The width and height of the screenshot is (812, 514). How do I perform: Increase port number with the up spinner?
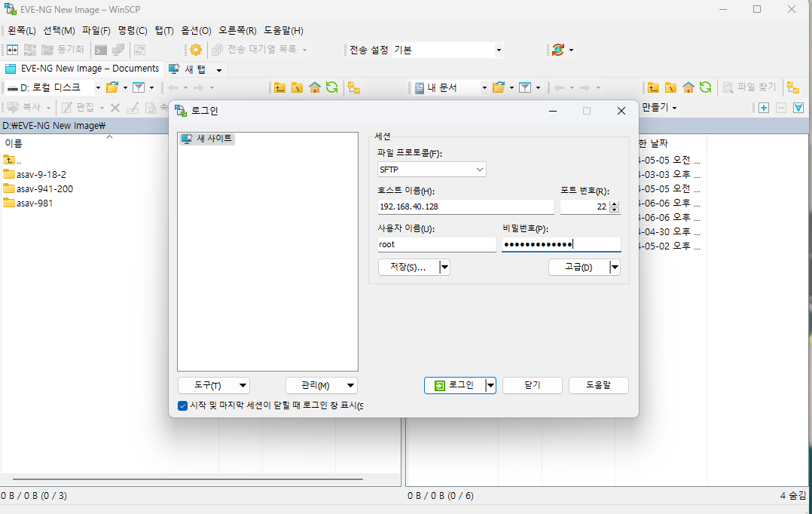pyautogui.click(x=614, y=203)
